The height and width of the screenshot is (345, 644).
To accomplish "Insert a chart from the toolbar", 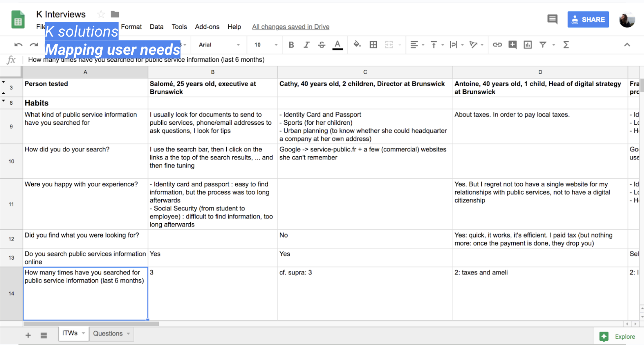I will point(528,45).
